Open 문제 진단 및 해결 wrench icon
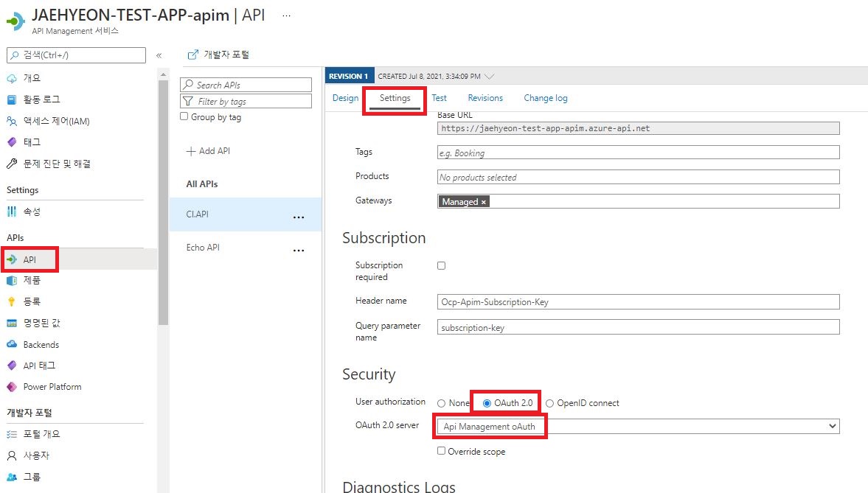 point(12,164)
